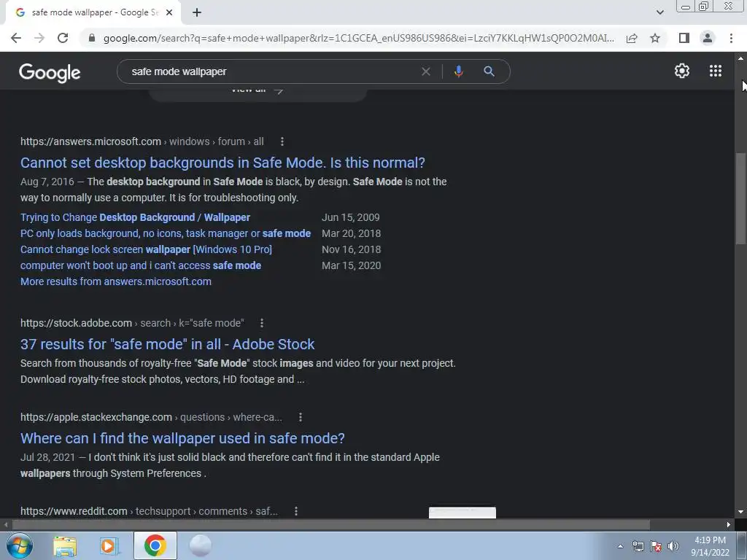Image resolution: width=747 pixels, height=560 pixels.
Task: Open Cannot set desktop backgrounds in Safe Mode
Action: tap(222, 163)
